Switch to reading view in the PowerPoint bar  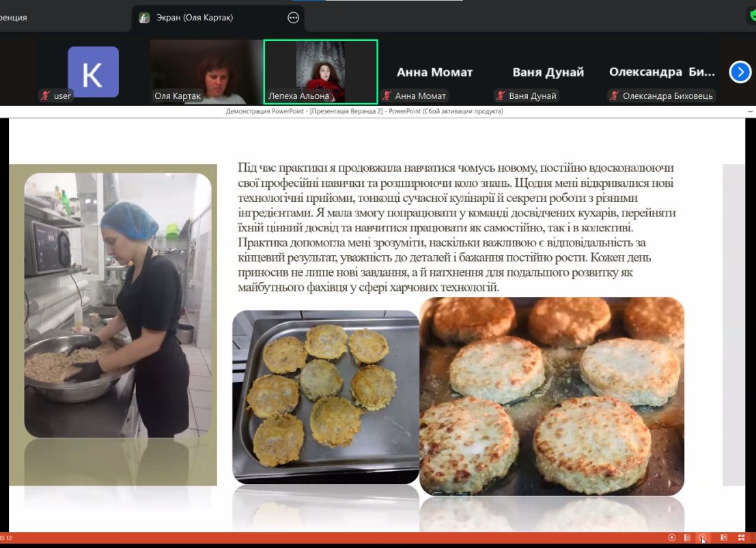coord(724,538)
